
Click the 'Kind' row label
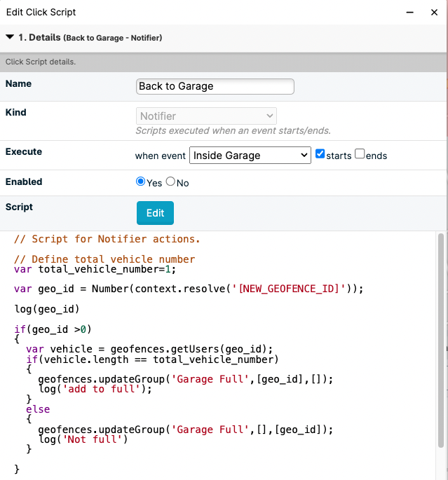coord(16,112)
